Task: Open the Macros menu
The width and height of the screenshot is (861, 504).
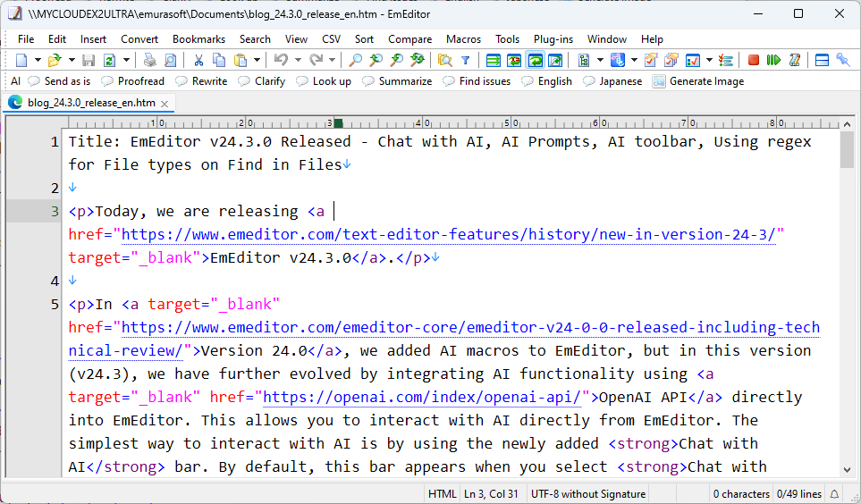Action: coord(463,39)
